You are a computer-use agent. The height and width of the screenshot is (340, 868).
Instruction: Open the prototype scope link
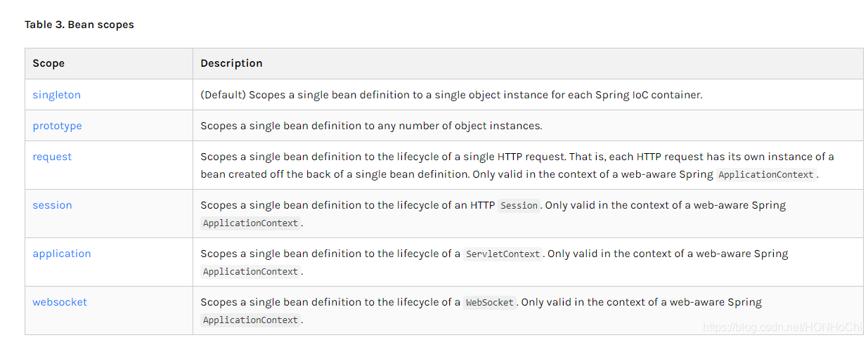pos(57,126)
